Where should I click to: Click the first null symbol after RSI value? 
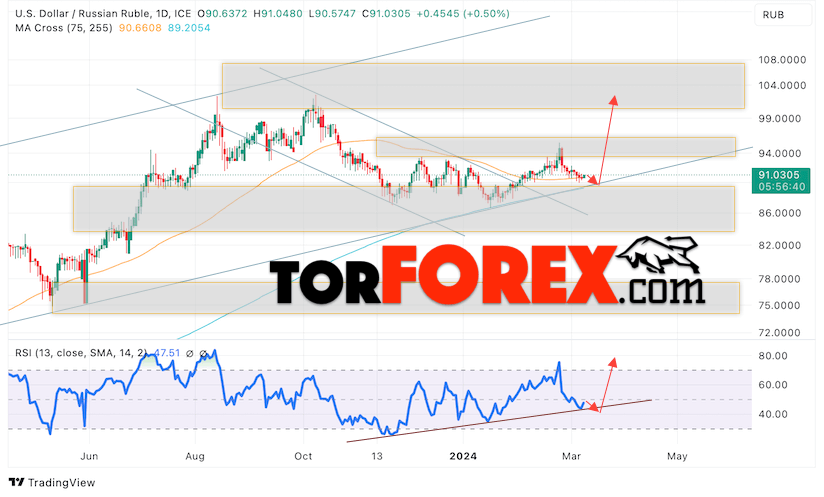click(x=190, y=354)
